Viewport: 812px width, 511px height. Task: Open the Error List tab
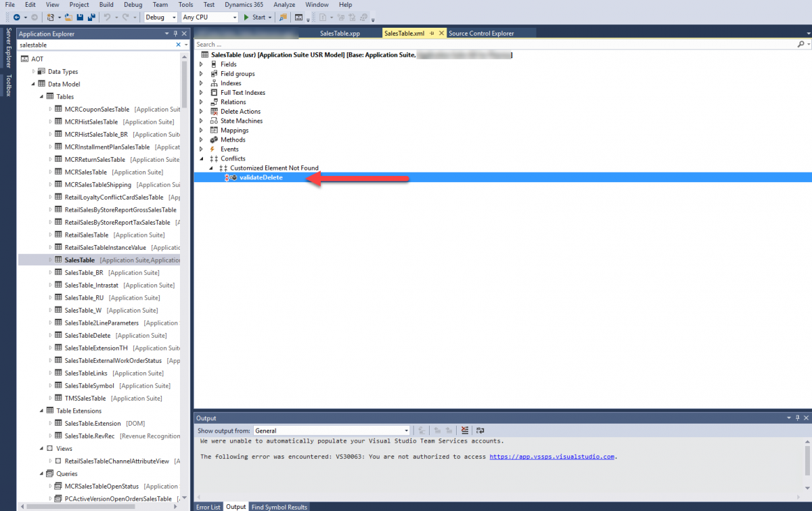pyautogui.click(x=208, y=507)
